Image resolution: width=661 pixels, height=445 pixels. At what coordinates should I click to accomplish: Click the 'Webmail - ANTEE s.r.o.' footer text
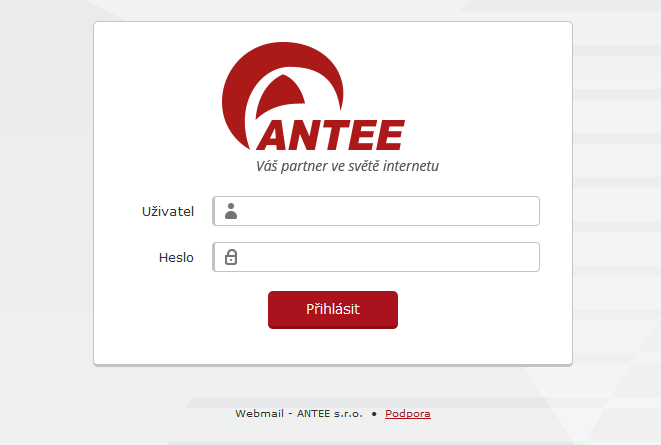(299, 414)
